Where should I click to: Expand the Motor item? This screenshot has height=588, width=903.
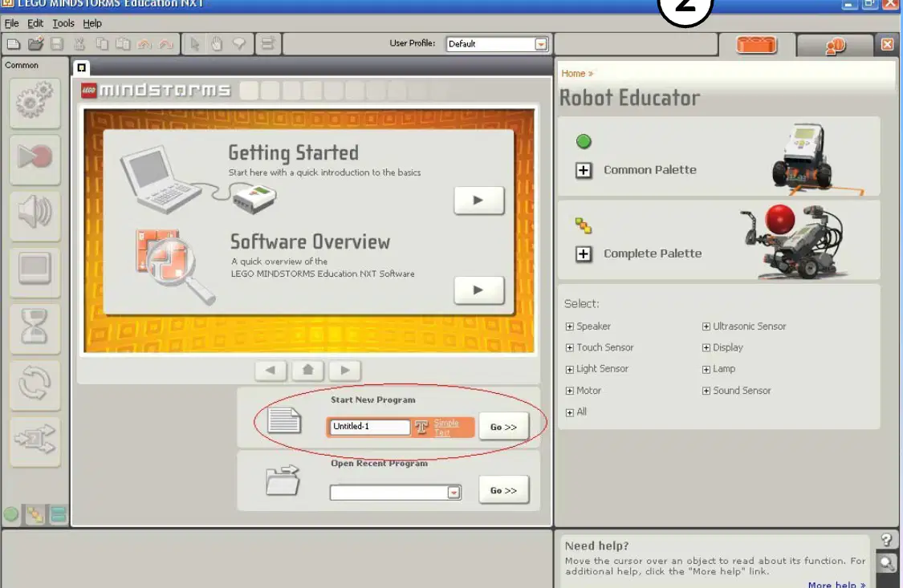click(x=570, y=391)
